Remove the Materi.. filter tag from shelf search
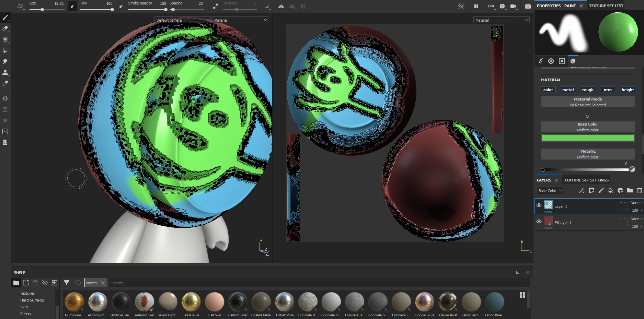The width and height of the screenshot is (644, 319). [x=103, y=283]
